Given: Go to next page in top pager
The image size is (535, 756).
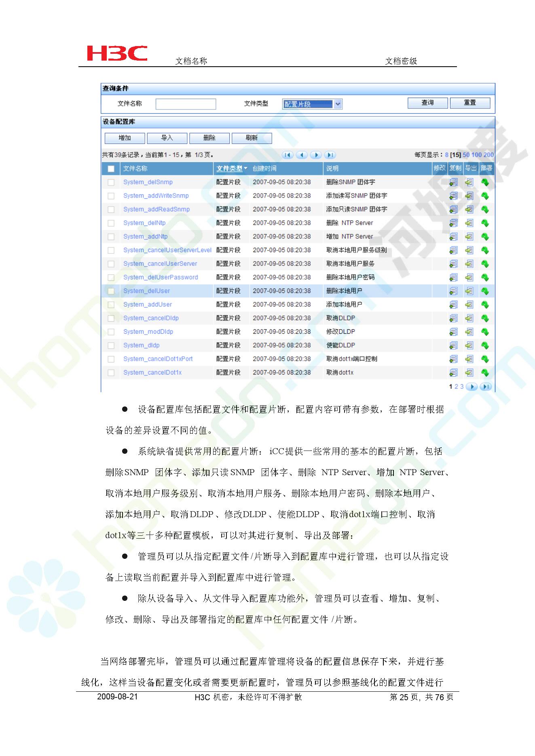Looking at the screenshot, I should (316, 155).
